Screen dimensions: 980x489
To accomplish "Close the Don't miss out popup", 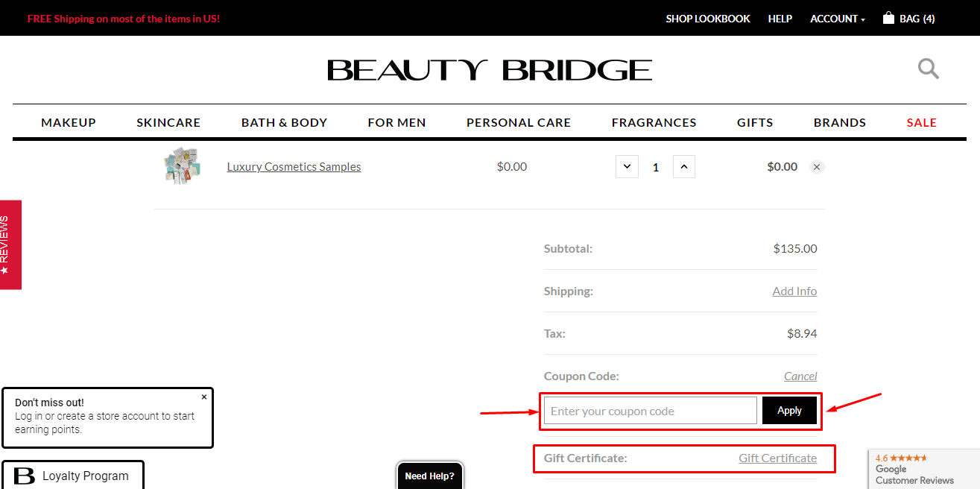I will pos(204,397).
